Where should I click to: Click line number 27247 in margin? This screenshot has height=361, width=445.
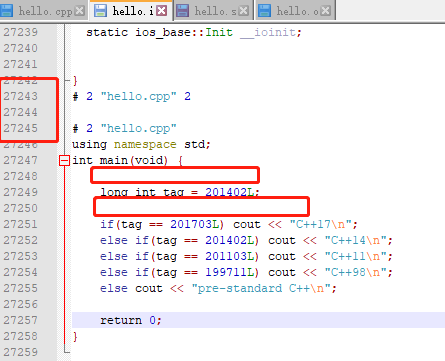click(21, 160)
